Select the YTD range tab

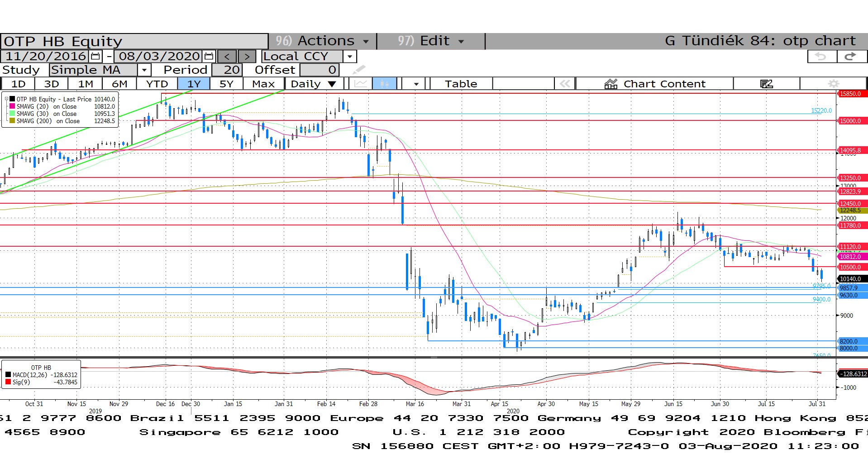(x=157, y=84)
